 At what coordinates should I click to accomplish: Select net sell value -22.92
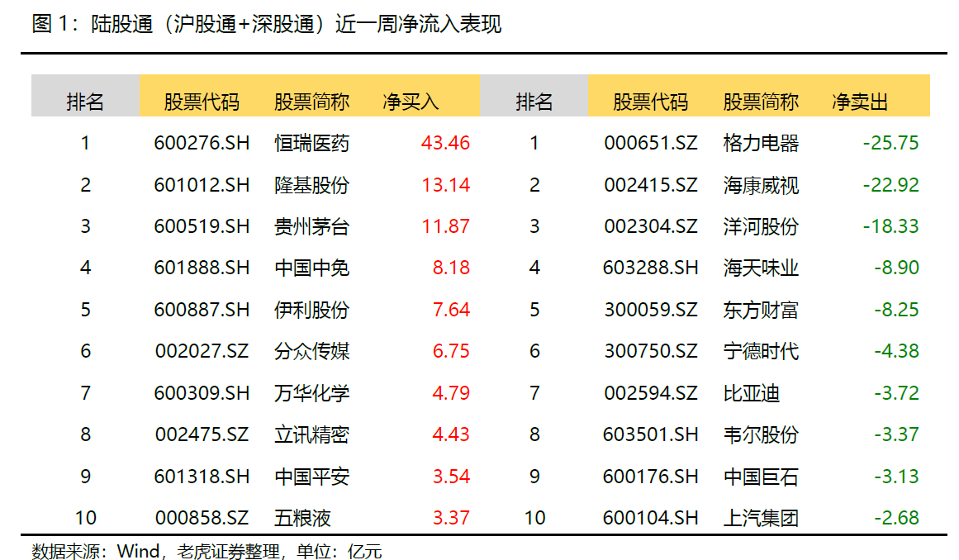click(890, 185)
